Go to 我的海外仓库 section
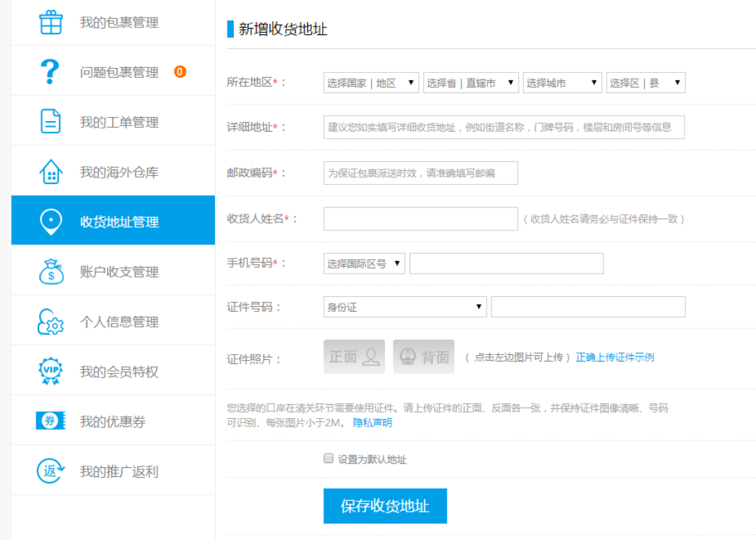This screenshot has width=756, height=540. tap(113, 172)
